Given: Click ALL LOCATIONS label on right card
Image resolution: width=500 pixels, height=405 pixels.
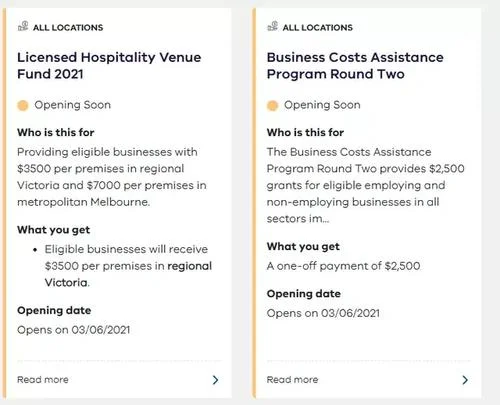Looking at the screenshot, I should click(318, 28).
